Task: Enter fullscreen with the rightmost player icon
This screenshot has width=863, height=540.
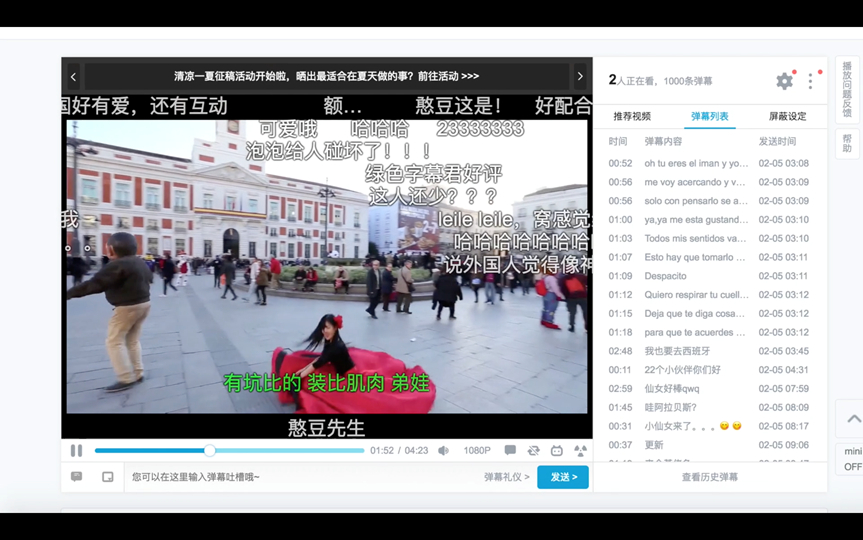Action: (x=580, y=451)
